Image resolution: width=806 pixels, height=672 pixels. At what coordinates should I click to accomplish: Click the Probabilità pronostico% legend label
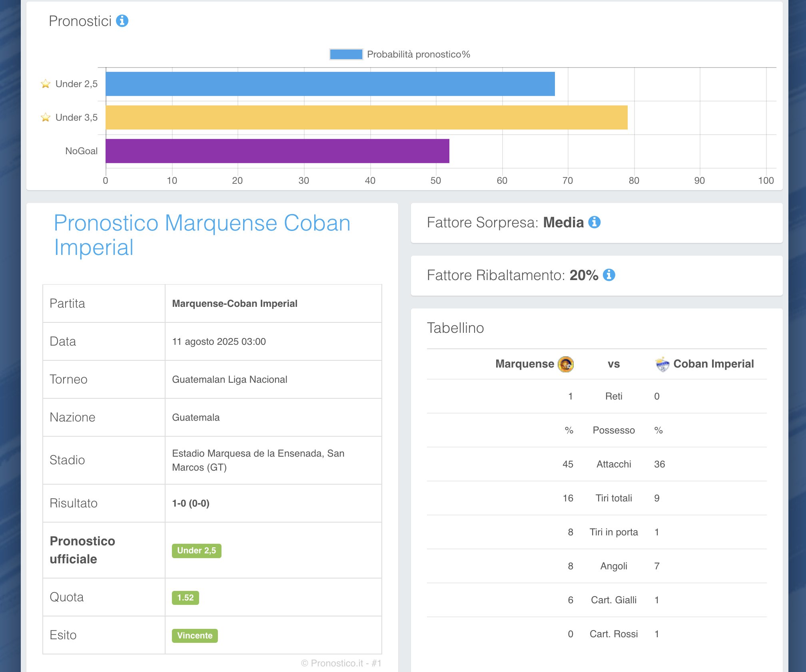419,54
